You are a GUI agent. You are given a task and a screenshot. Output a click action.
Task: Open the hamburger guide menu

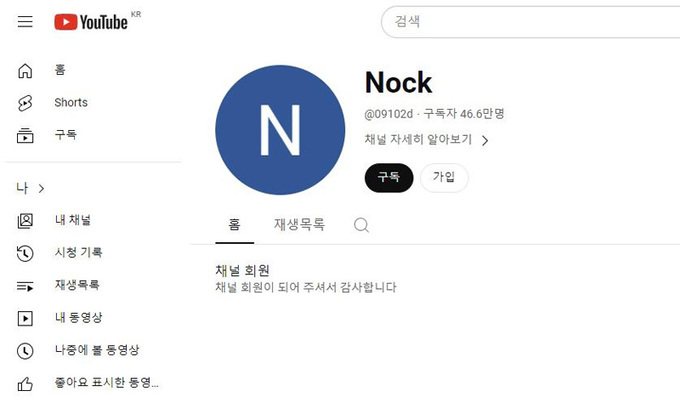click(x=25, y=21)
